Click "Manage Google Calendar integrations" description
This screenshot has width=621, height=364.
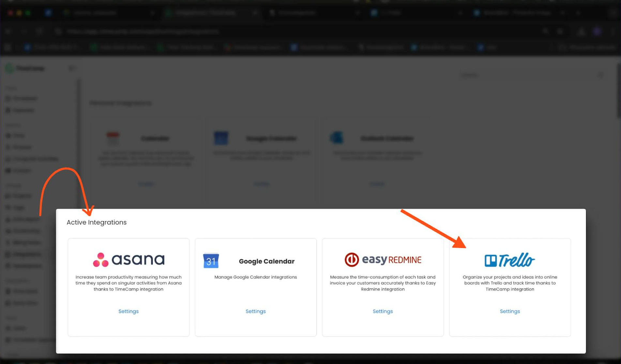[256, 277]
